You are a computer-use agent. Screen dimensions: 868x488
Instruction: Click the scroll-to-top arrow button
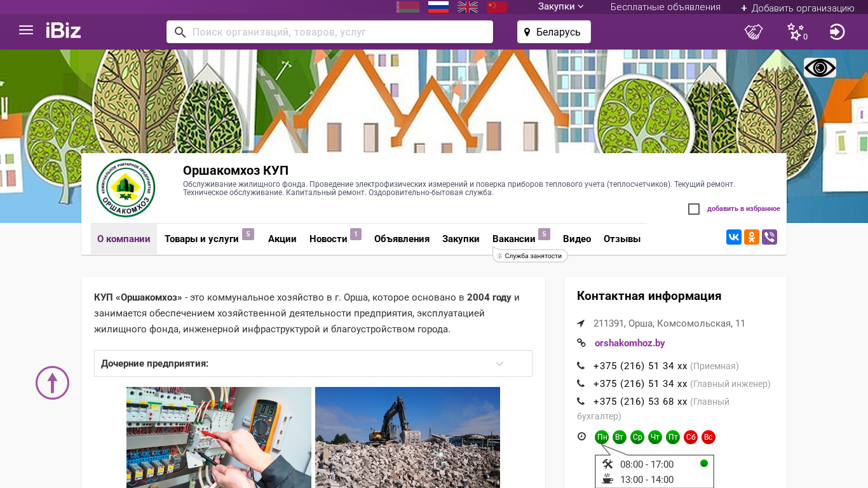[x=52, y=383]
